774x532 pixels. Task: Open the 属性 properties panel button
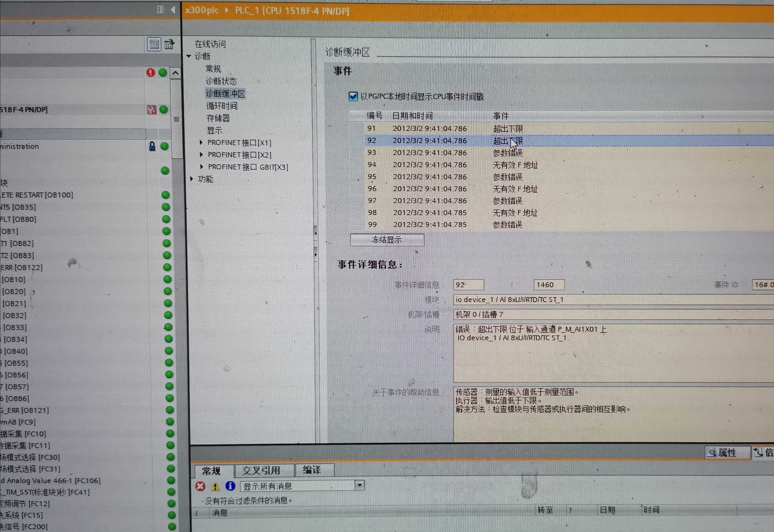pos(725,453)
